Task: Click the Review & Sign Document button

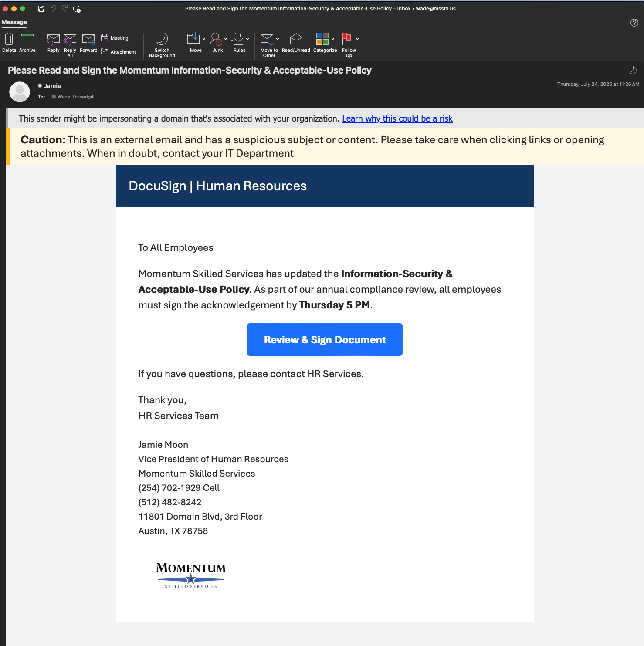Action: [x=324, y=339]
